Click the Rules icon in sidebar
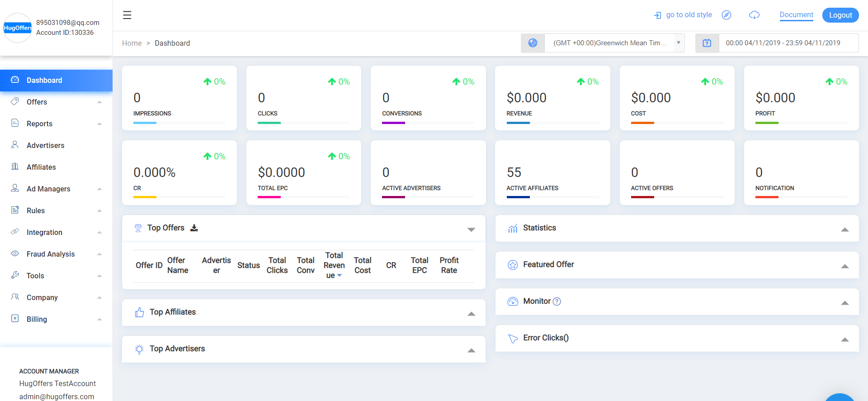 click(x=15, y=210)
